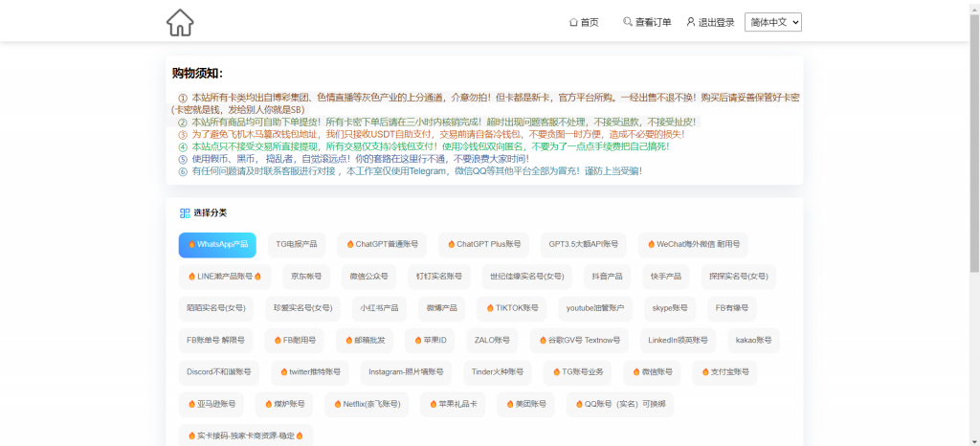Click notice line ⑤ about 假币 黑币

(353, 159)
